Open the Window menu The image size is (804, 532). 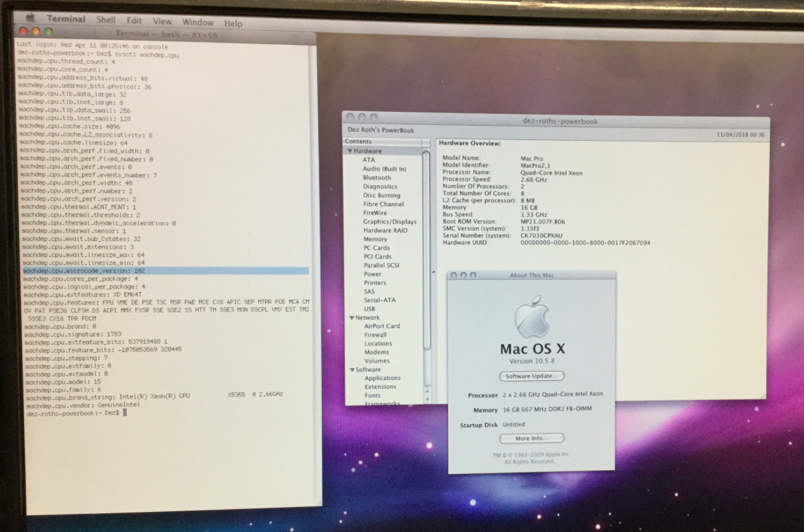(x=198, y=22)
